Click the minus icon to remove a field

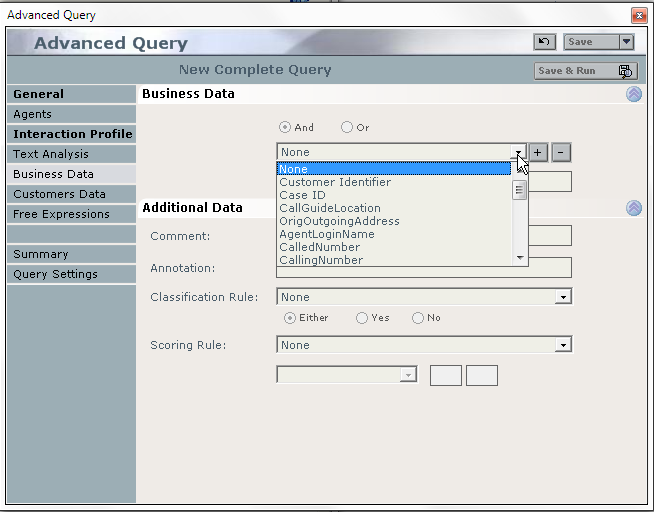click(x=561, y=152)
